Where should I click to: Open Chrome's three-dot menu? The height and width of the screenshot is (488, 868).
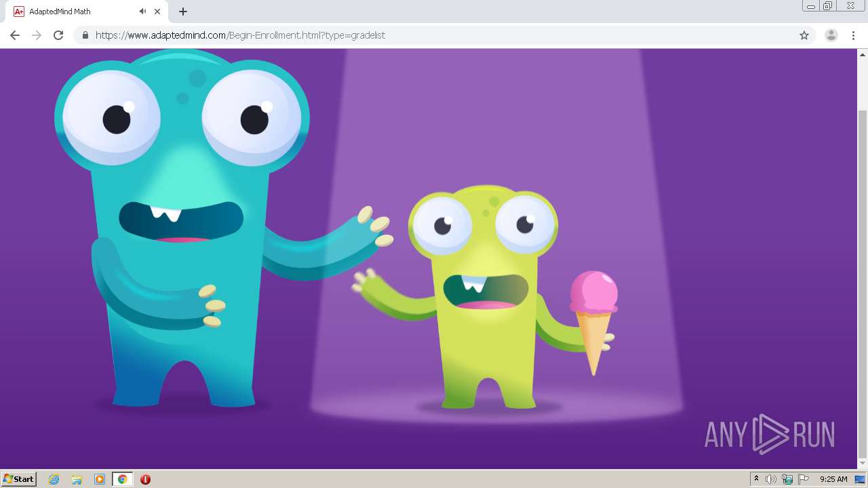(x=853, y=35)
